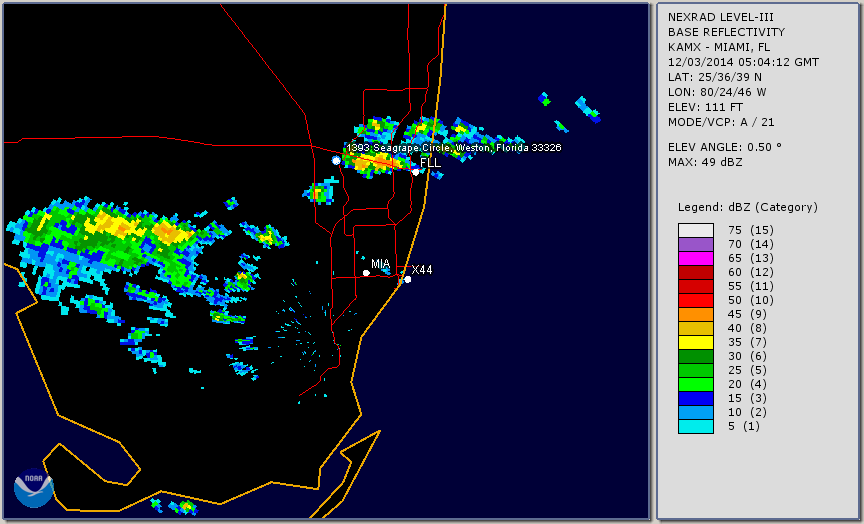
Task: Click the NOAA logo icon
Action: [34, 488]
